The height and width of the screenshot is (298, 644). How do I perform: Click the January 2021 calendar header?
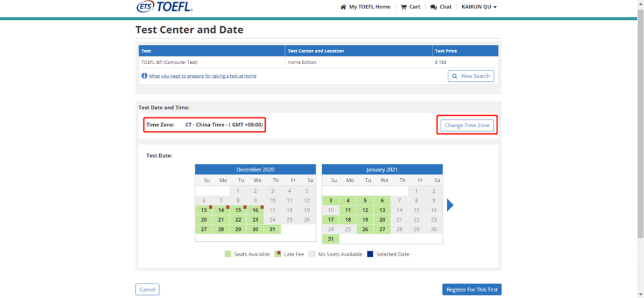[x=382, y=169]
